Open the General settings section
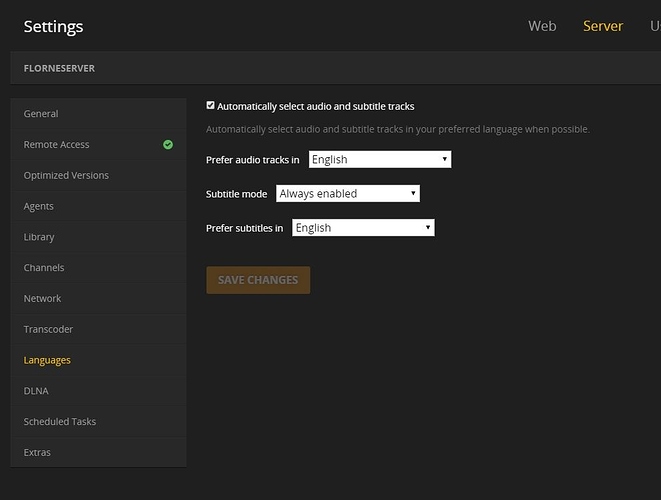Image resolution: width=661 pixels, height=500 pixels. (42, 114)
